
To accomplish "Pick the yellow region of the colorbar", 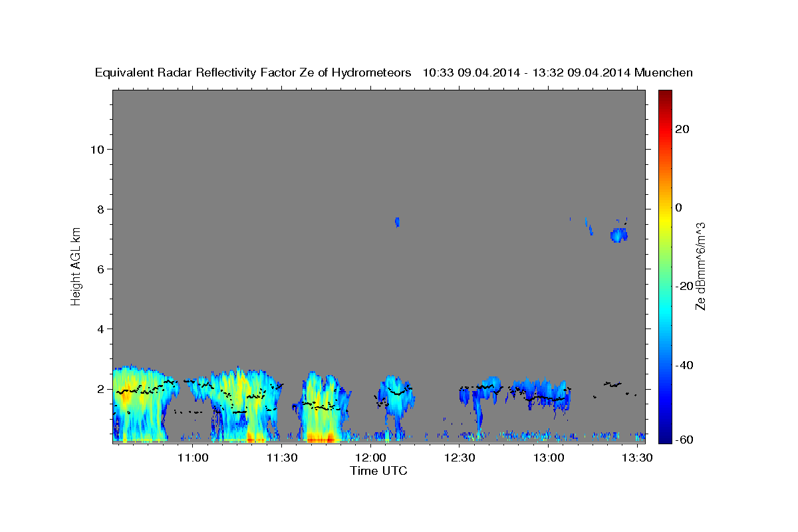I will 665,219.
